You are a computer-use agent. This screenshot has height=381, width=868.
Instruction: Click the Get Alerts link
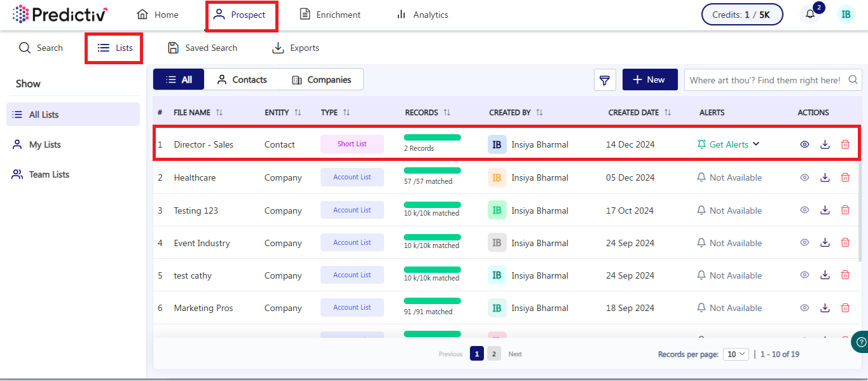(729, 144)
